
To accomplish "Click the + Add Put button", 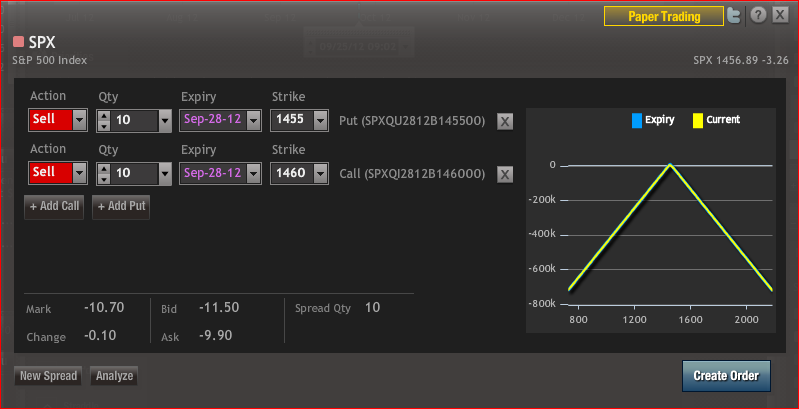I will tap(121, 207).
